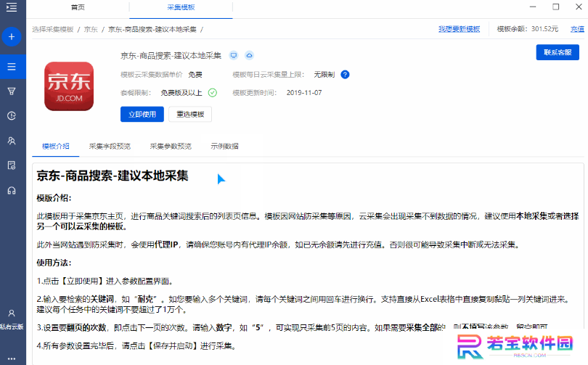This screenshot has width=588, height=365.
Task: Click the JD.COM template logo
Action: tap(69, 86)
